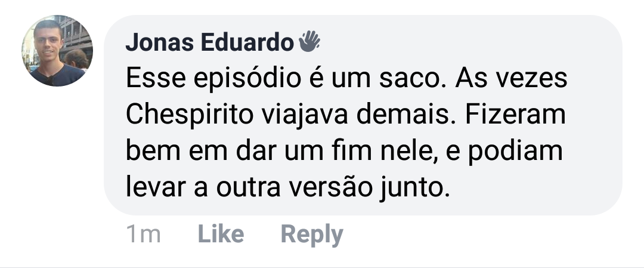This screenshot has height=268, width=644.
Task: Click the Jonas Eduardo commenter name
Action: point(209,42)
